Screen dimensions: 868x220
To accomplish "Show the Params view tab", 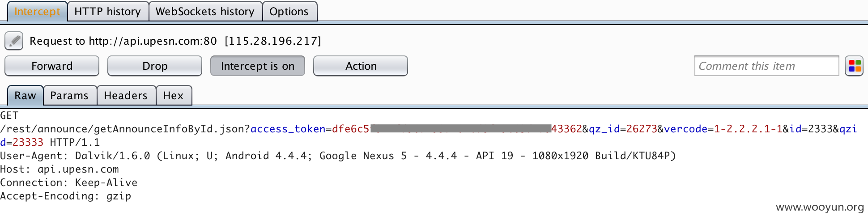I will click(x=70, y=96).
